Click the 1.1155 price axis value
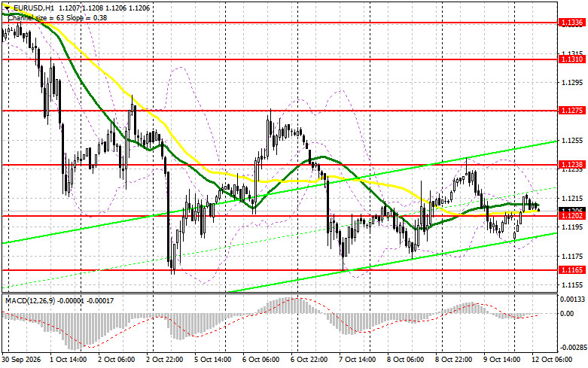Screen dimensions: 588x368 (572, 285)
